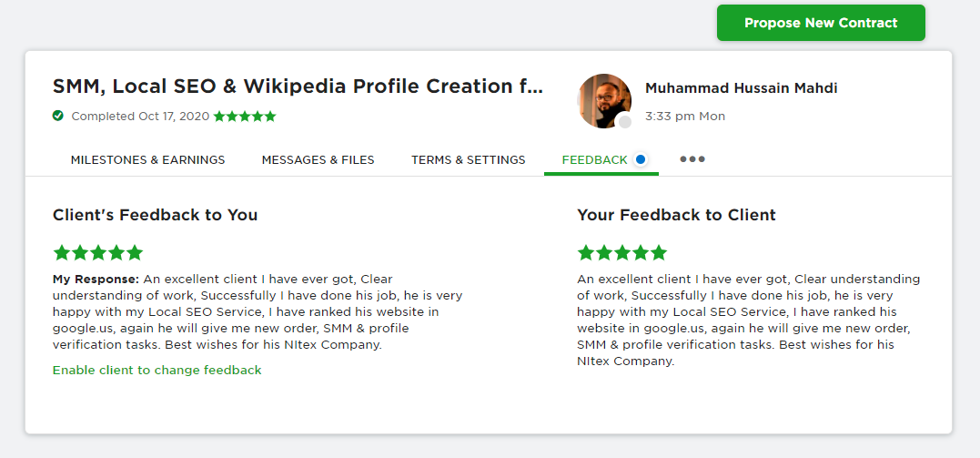The height and width of the screenshot is (458, 980).
Task: Click the Propose New Contract button
Action: tap(820, 23)
